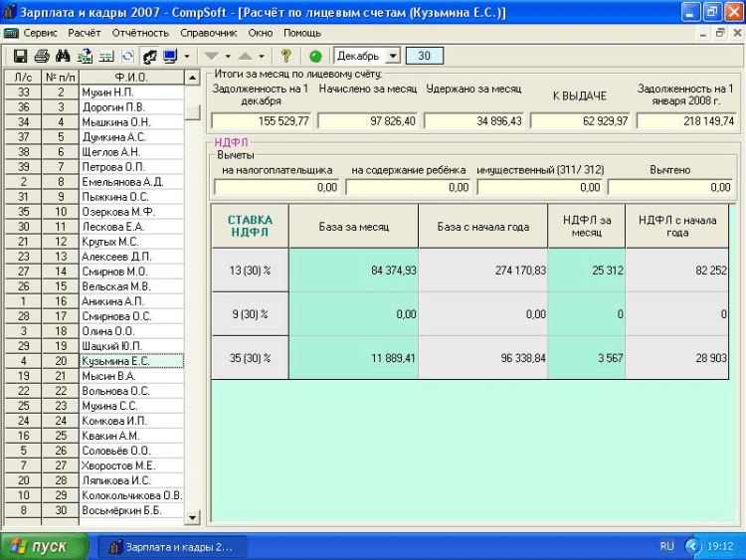Click the Удержано за месяц field 34 896,43

(x=473, y=121)
